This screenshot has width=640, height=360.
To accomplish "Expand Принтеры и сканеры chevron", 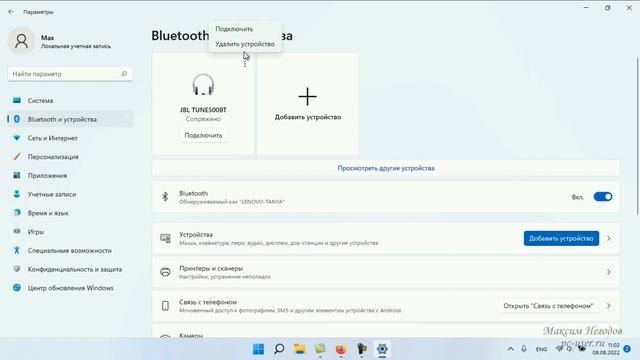I will click(x=609, y=272).
